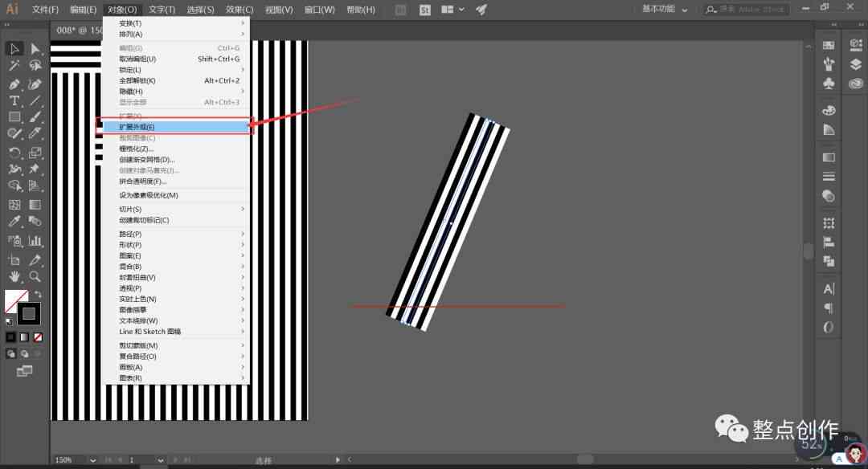Expand the 变换(T) submenu
The width and height of the screenshot is (868, 469).
coord(176,23)
